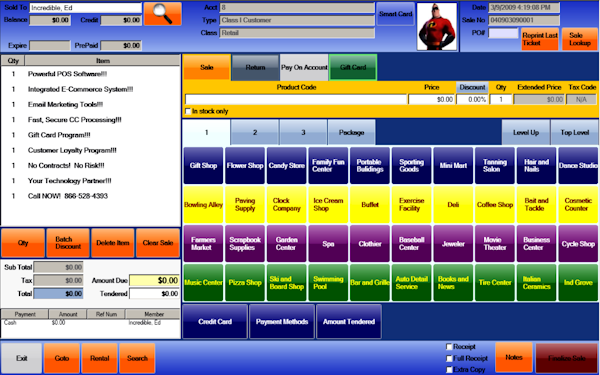Screen dimensions: 600x375
Task: Click the Discount percentage field
Action: pos(472,99)
